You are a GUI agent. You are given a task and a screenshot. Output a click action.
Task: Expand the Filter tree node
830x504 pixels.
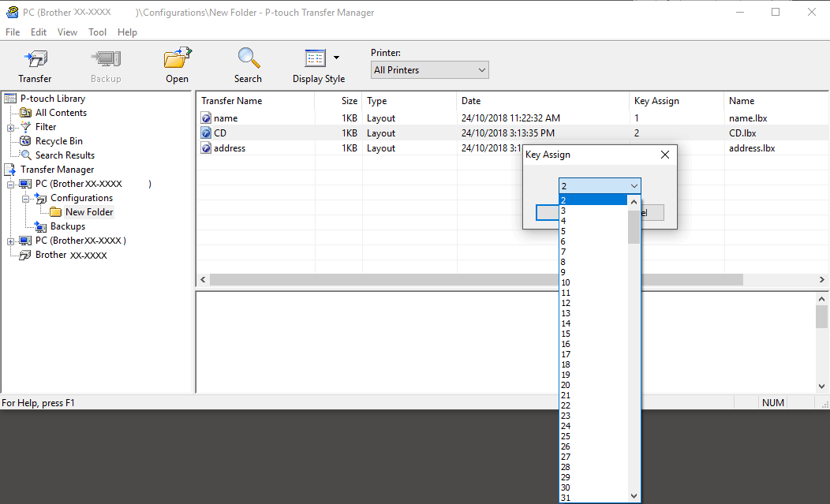pos(11,127)
